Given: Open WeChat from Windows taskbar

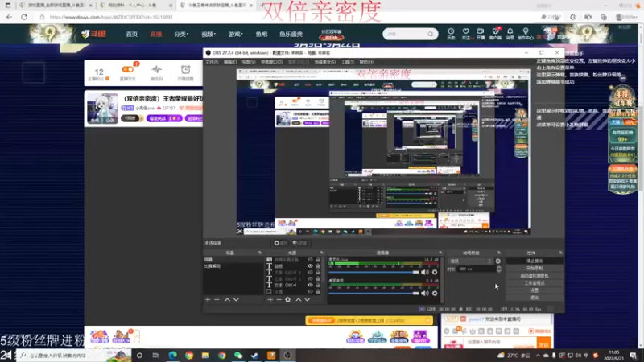Looking at the screenshot, I should pyautogui.click(x=238, y=356).
